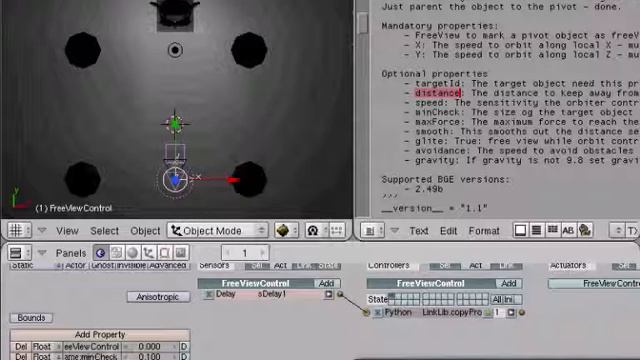640x360 pixels.
Task: Toggle the Ini initial state button
Action: pos(508,300)
